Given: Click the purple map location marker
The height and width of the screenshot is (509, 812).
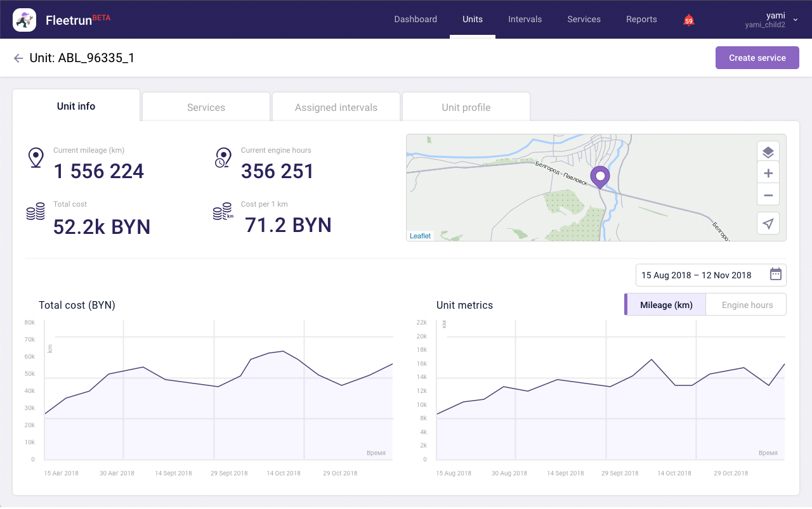Looking at the screenshot, I should (x=599, y=176).
